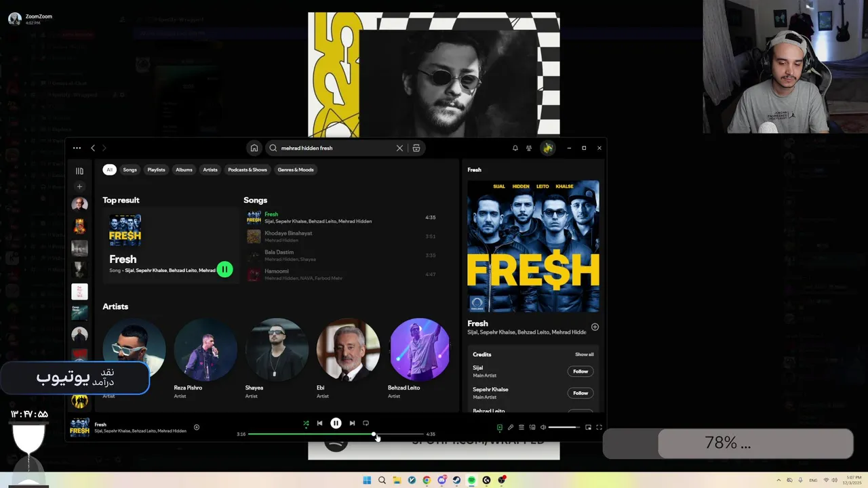Image resolution: width=868 pixels, height=488 pixels.
Task: Open the Browse icon beside the search box
Action: point(416,148)
